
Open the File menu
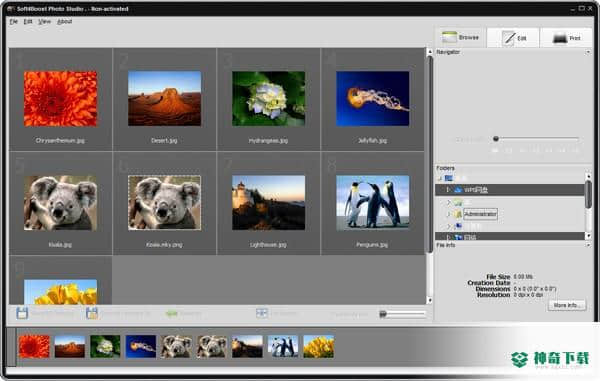13,21
